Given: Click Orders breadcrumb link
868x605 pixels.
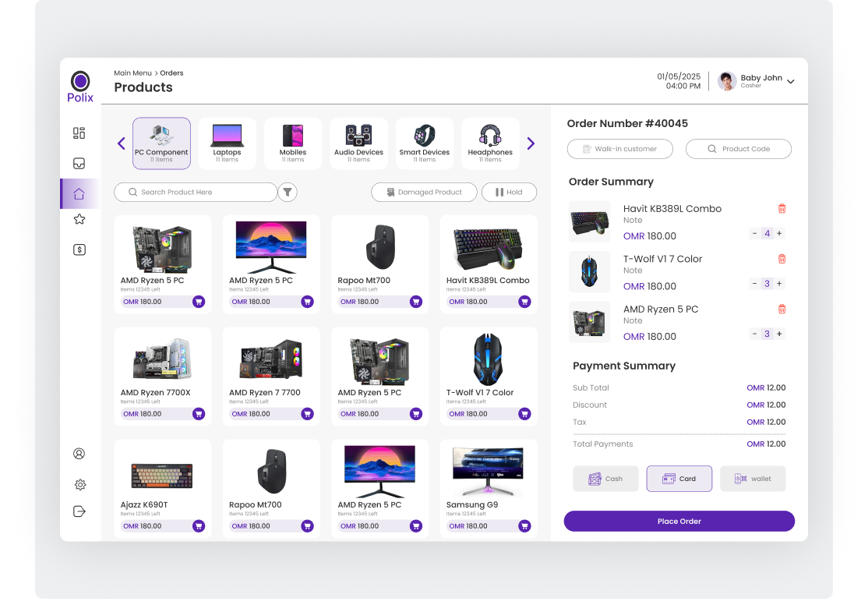Looking at the screenshot, I should tap(171, 73).
